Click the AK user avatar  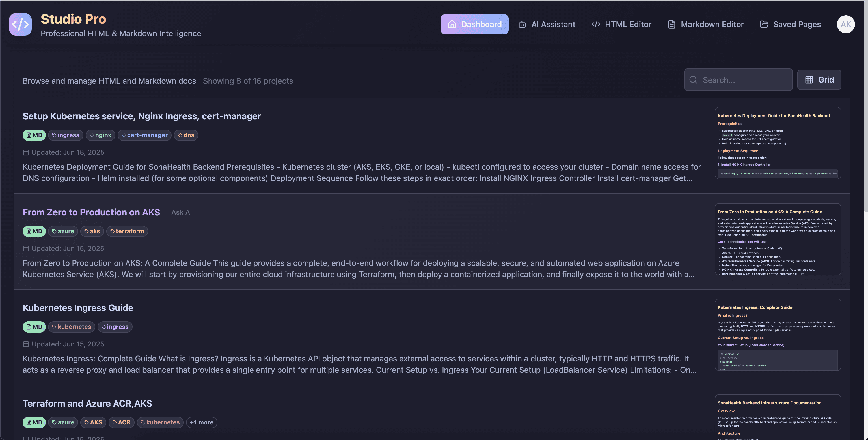point(845,24)
